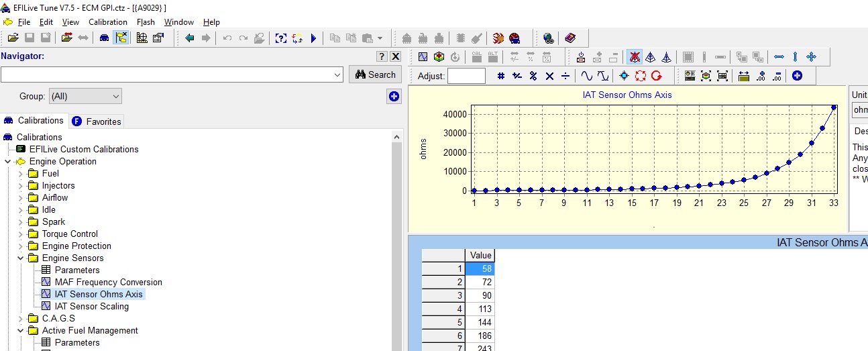The width and height of the screenshot is (868, 351).
Task: Switch to the Favorites tab
Action: [96, 121]
